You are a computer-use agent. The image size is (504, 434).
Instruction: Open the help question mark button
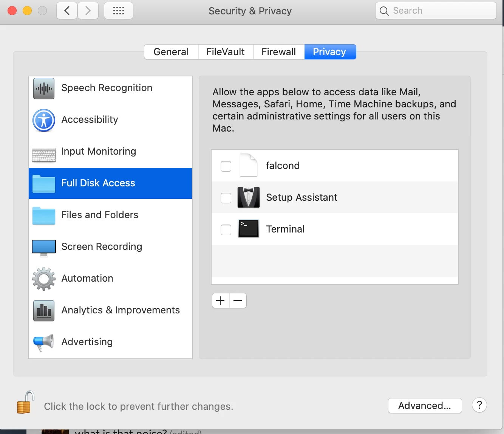click(x=479, y=405)
